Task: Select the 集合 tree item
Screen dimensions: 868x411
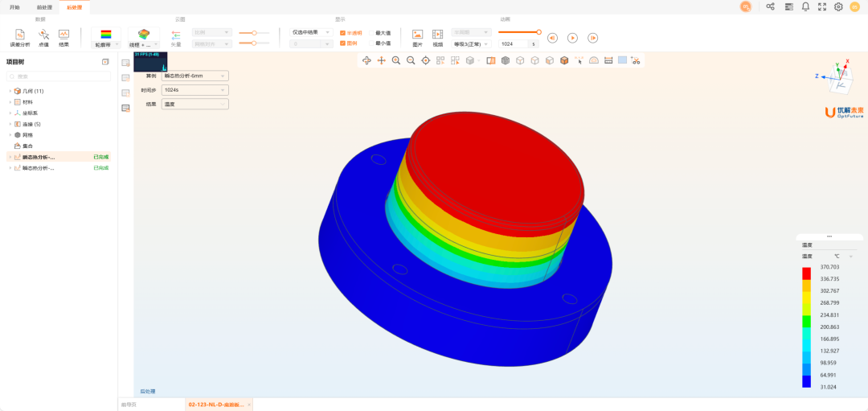Action: tap(27, 146)
